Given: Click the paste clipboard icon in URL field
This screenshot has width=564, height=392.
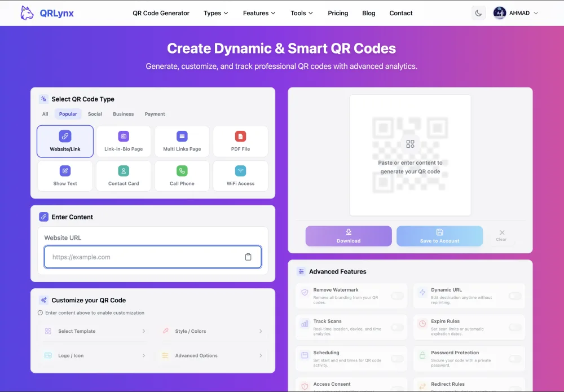Looking at the screenshot, I should tap(248, 257).
